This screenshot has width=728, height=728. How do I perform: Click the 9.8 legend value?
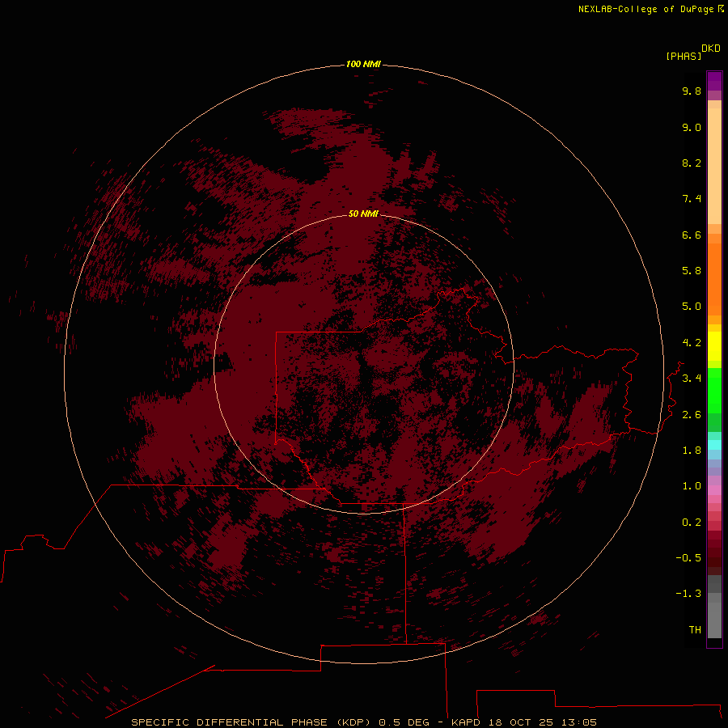pos(692,91)
